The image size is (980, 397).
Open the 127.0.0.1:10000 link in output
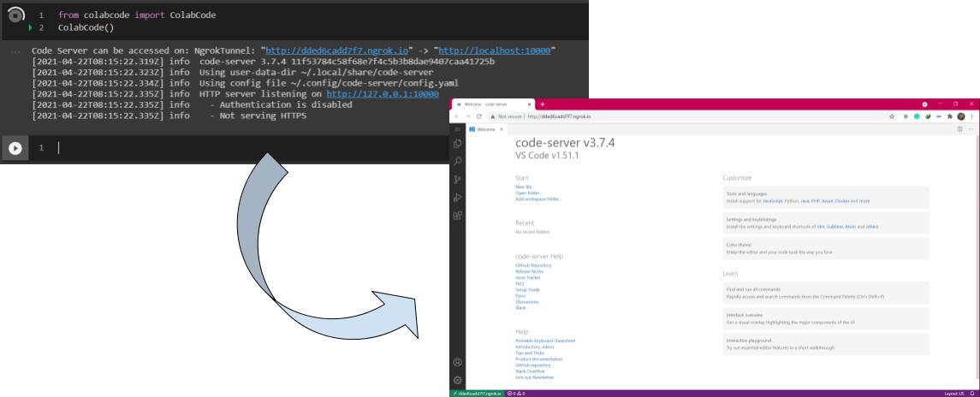[x=383, y=94]
